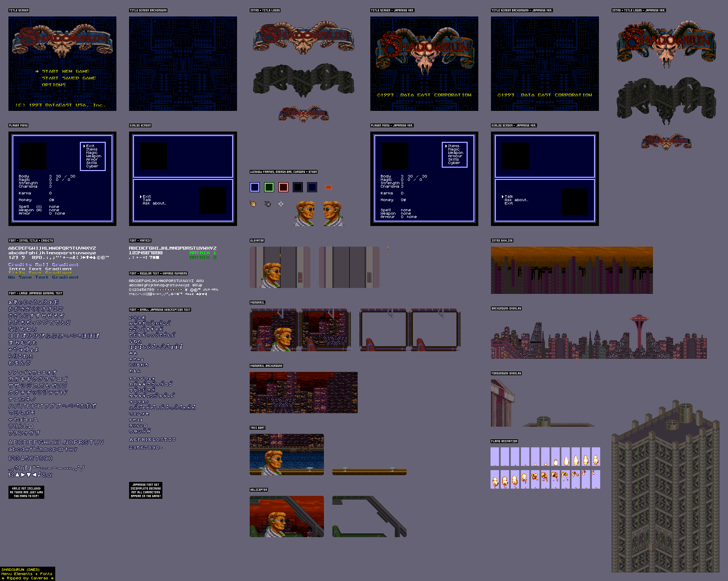Click the 'HELICOPTER' section label
This screenshot has width=728, height=581.
pos(259,490)
